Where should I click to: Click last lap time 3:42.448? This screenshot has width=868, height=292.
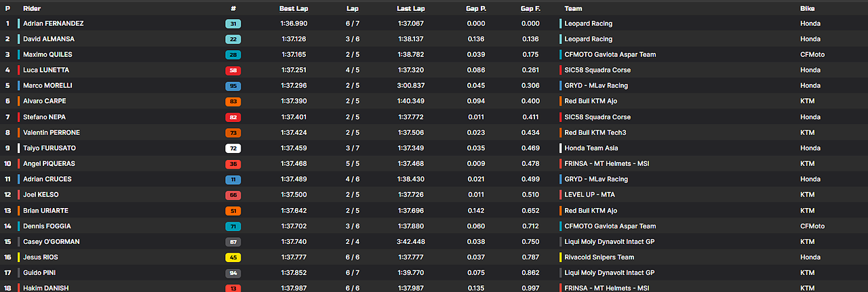coord(412,242)
